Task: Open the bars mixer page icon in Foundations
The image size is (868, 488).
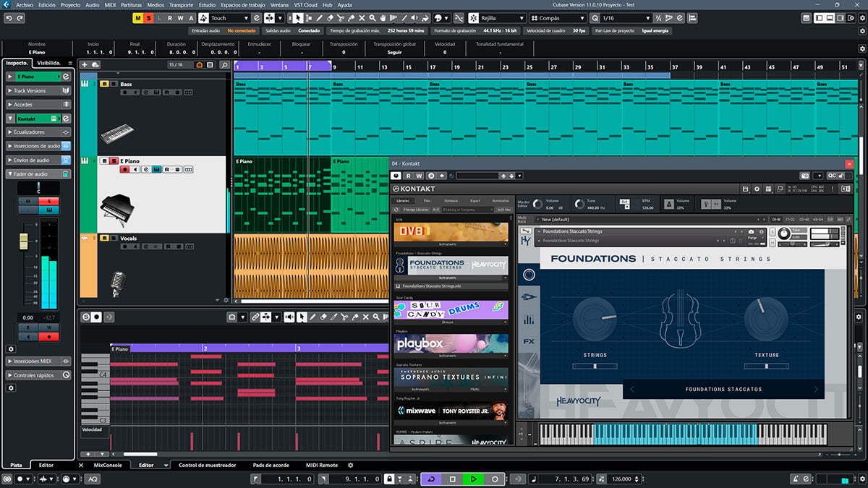Action: [x=529, y=319]
